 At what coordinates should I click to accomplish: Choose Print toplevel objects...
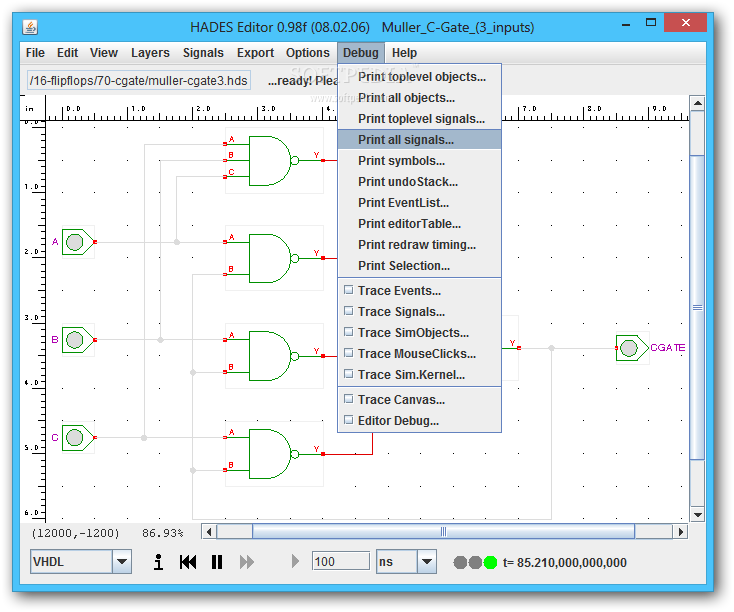419,77
